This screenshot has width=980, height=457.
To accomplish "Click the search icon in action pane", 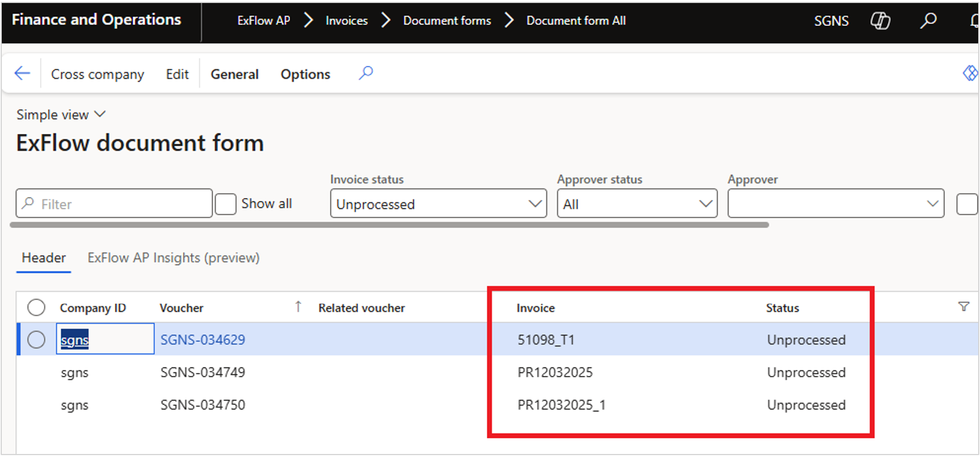I will click(x=366, y=73).
